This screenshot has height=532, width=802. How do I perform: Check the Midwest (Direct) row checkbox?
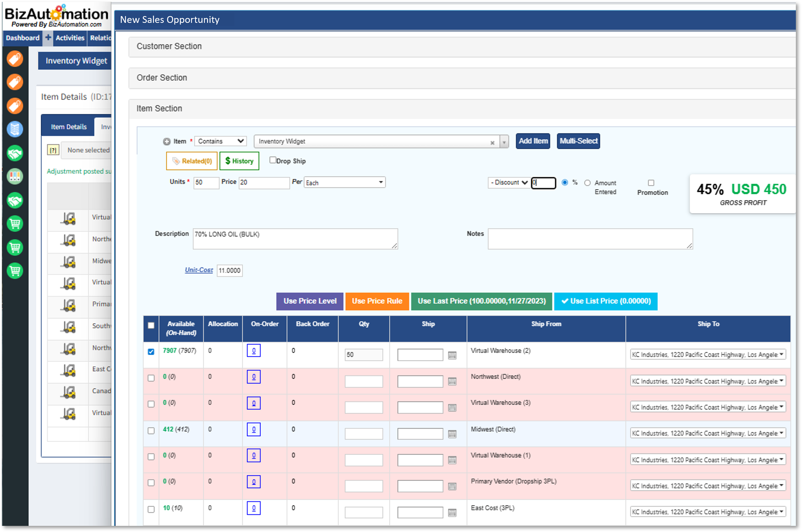(x=151, y=431)
